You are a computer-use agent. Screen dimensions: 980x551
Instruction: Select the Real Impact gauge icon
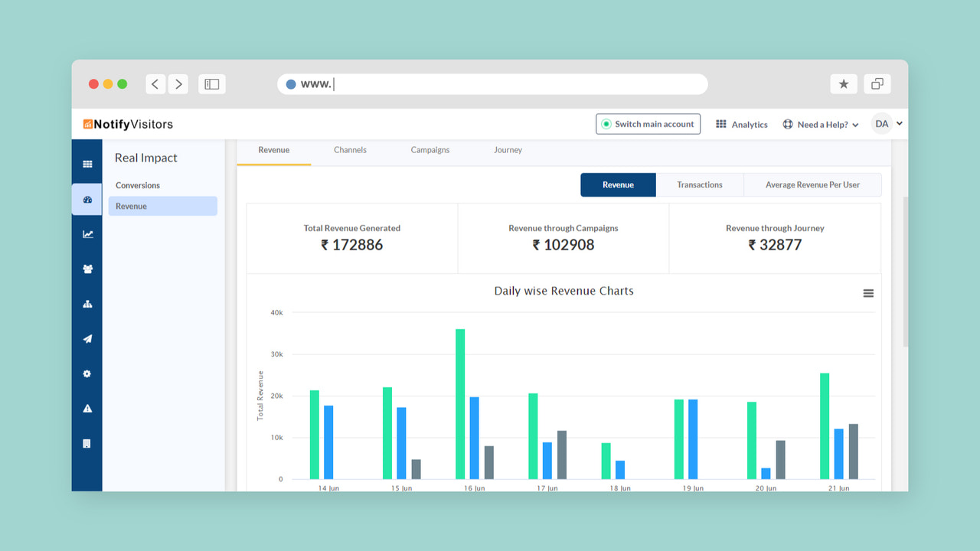coord(87,199)
